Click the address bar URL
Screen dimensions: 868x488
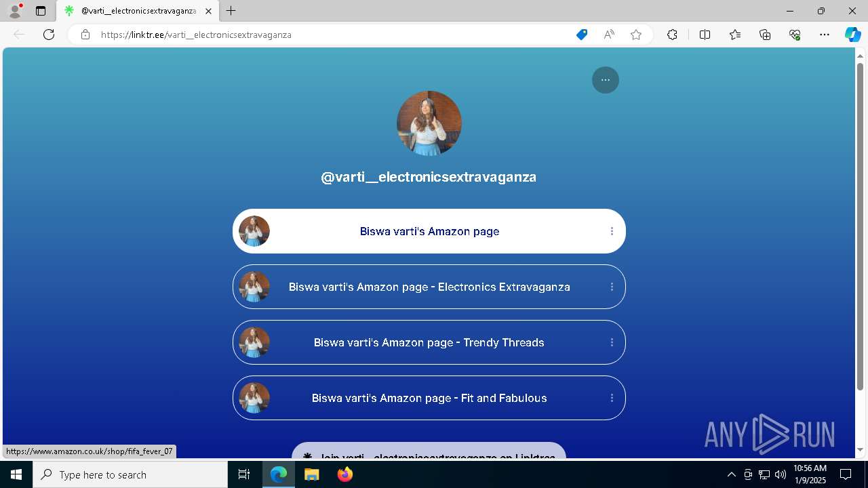[x=196, y=35]
